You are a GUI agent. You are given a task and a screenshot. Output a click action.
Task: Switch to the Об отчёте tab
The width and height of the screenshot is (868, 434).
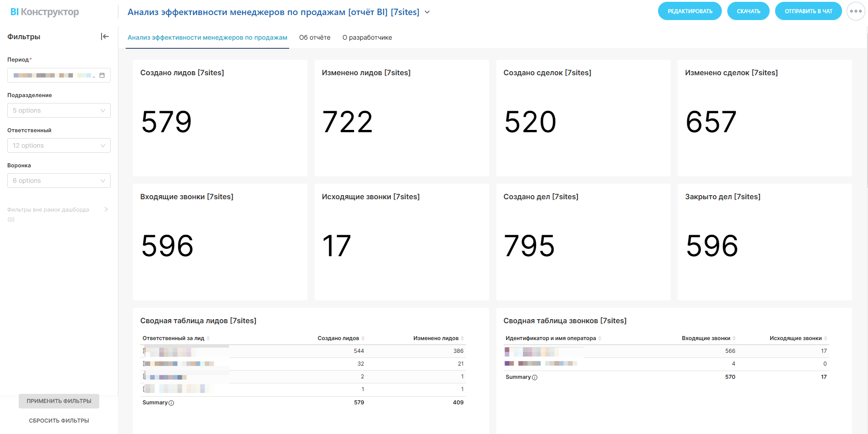pos(315,37)
